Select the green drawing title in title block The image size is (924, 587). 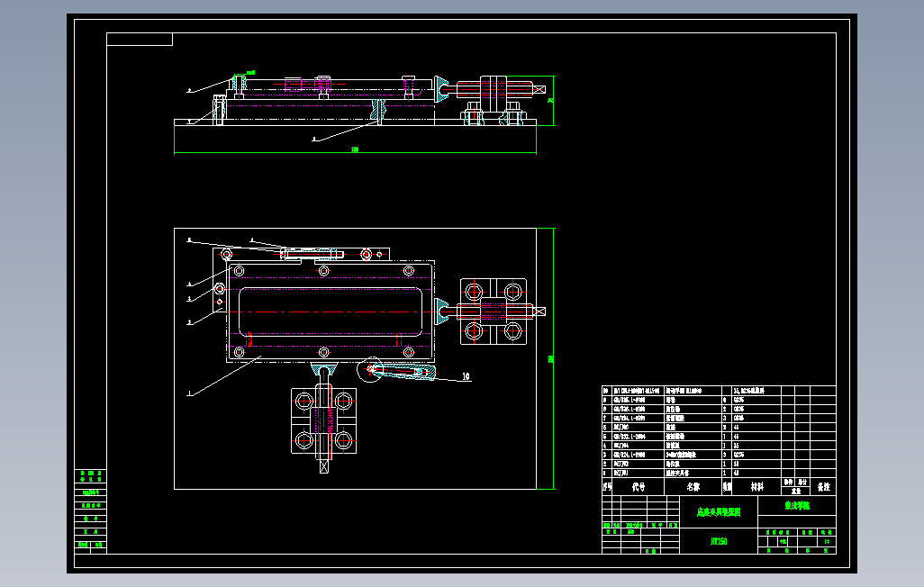point(719,512)
